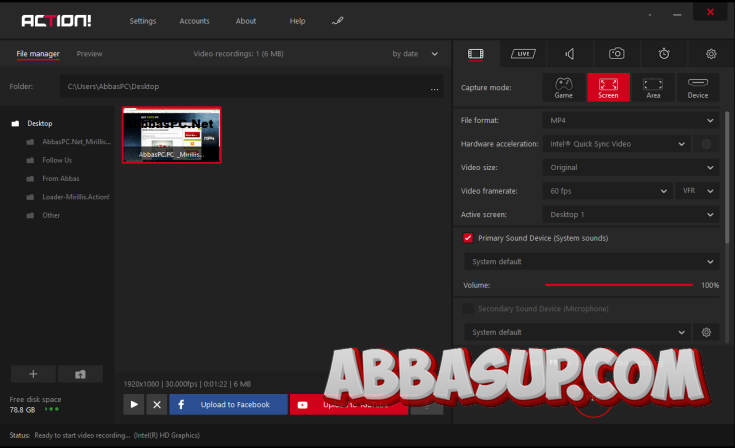The width and height of the screenshot is (735, 448).
Task: Open the Loader-Mirillis.Action! folder
Action: click(x=75, y=197)
